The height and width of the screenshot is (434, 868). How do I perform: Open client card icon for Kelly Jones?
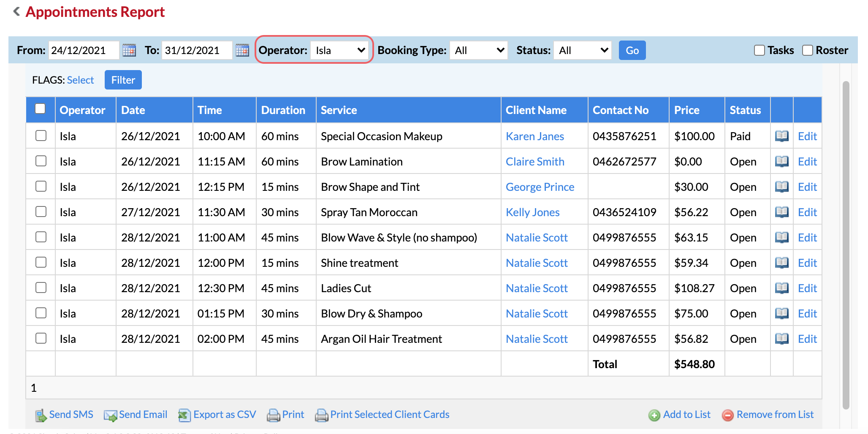tap(782, 212)
